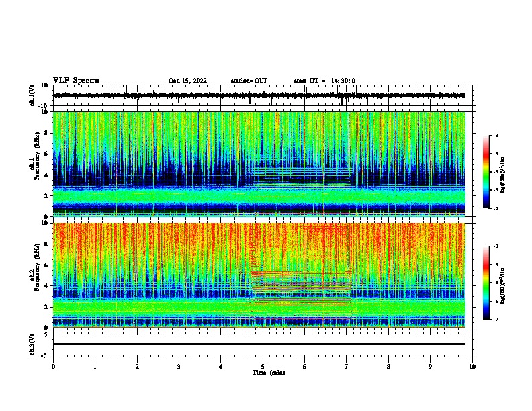Click the log(PSD) units label beside ch.1 color bar
The height and width of the screenshot is (411, 532).
(x=503, y=175)
